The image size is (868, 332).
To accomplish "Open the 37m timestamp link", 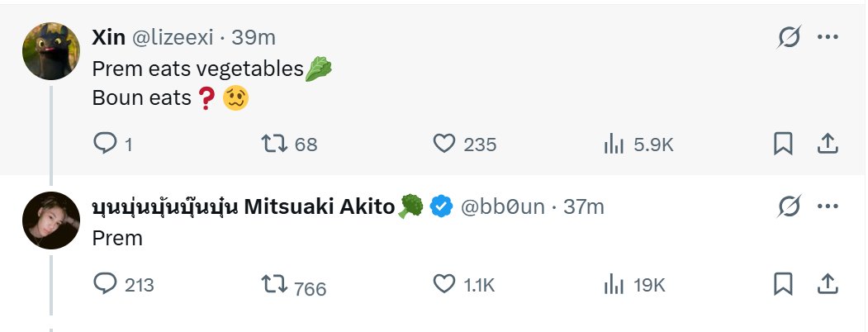I will click(584, 206).
